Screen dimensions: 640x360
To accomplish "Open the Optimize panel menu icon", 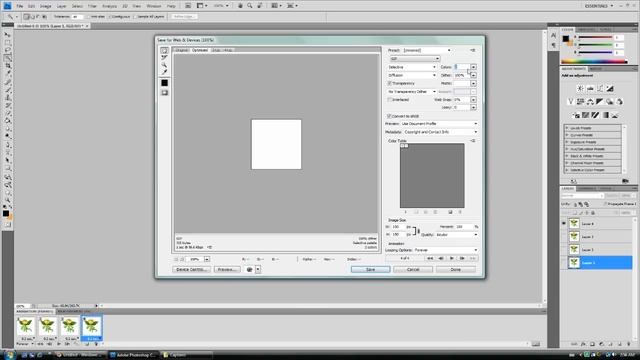I will [473, 50].
